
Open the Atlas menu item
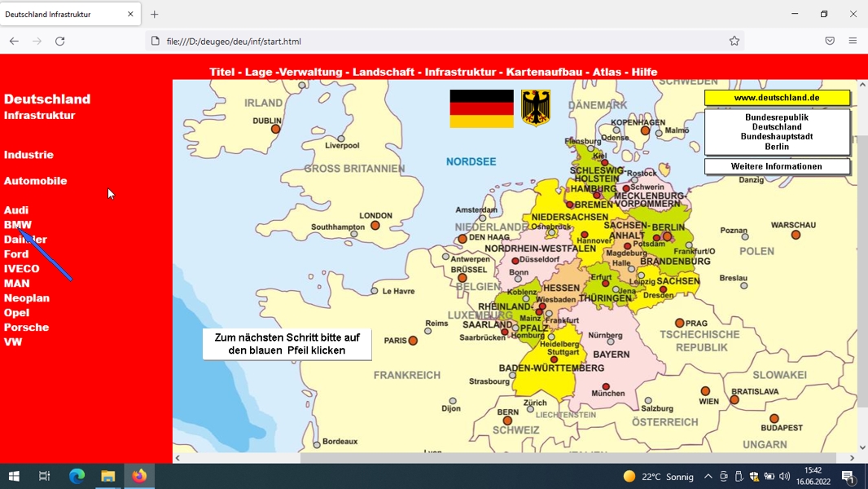(x=607, y=72)
